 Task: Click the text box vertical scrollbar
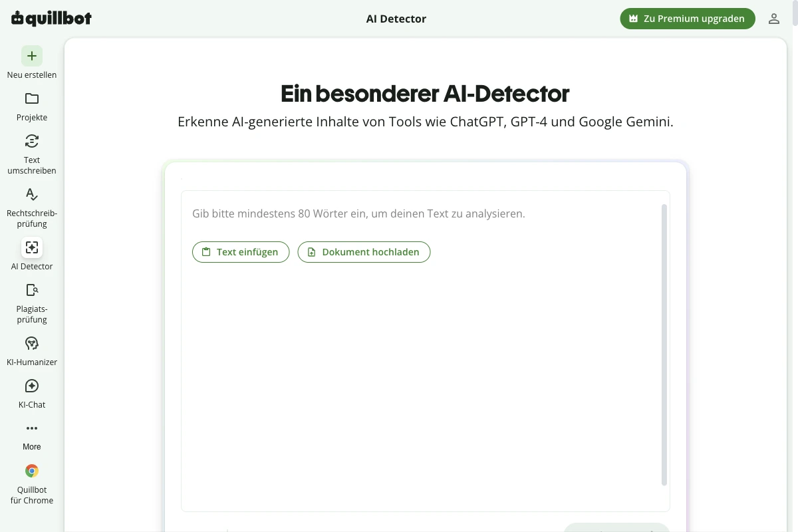tap(664, 344)
